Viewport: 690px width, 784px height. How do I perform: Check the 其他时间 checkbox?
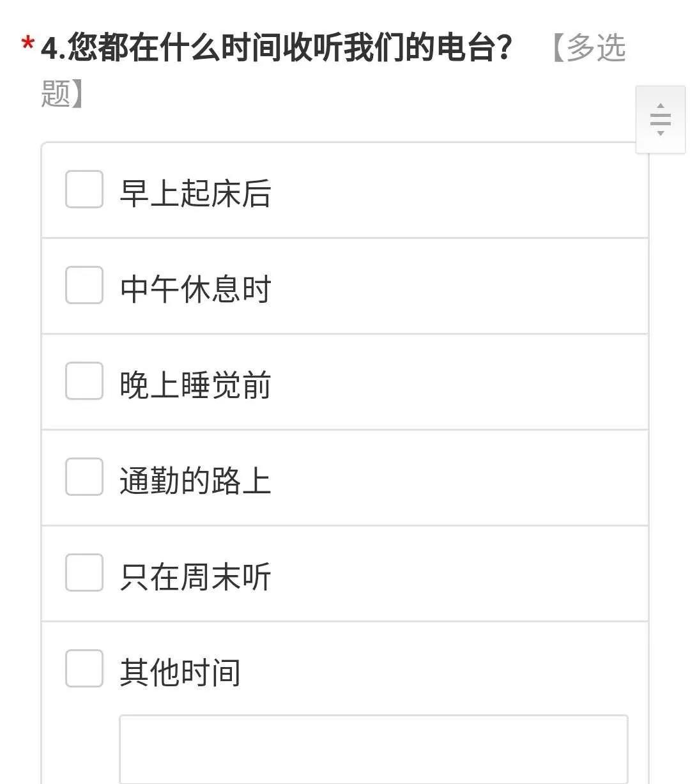click(x=84, y=668)
